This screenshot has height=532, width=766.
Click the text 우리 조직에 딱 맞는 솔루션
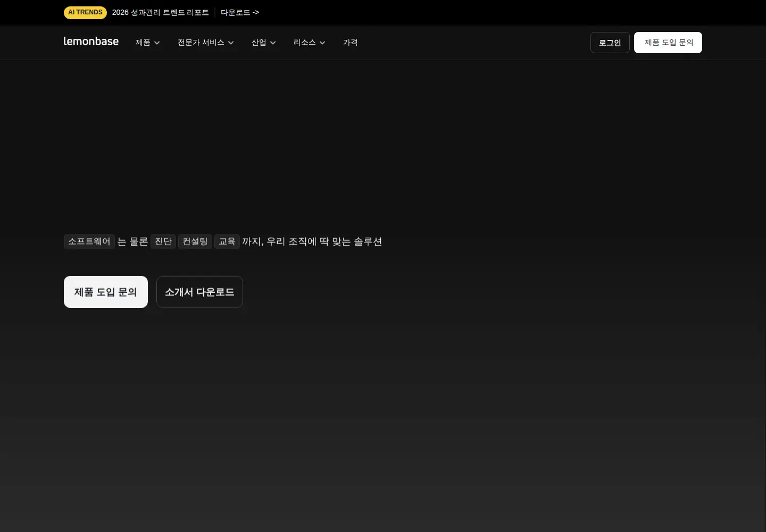tap(324, 242)
